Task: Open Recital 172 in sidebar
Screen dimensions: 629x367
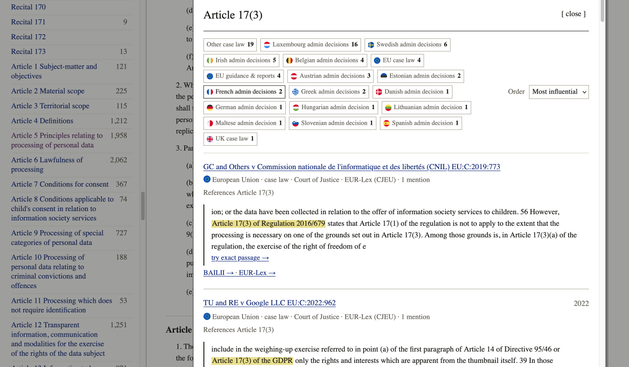Action: (28, 36)
